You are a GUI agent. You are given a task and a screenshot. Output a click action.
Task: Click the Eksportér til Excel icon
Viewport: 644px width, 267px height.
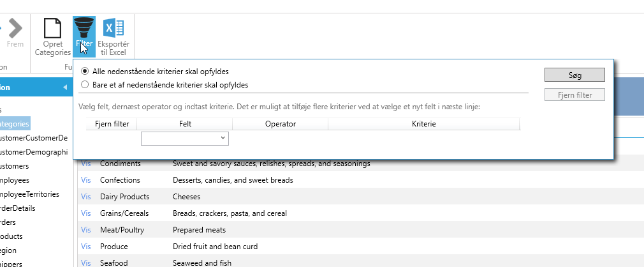[x=113, y=29]
